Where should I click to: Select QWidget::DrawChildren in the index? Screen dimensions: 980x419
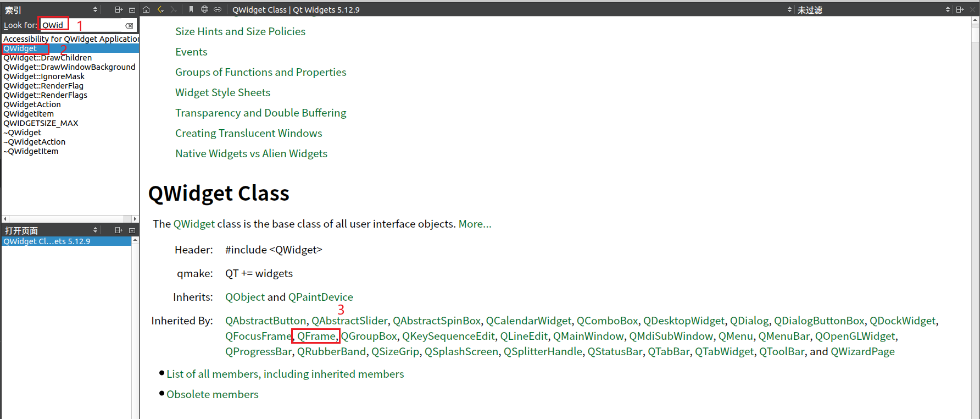coord(71,58)
